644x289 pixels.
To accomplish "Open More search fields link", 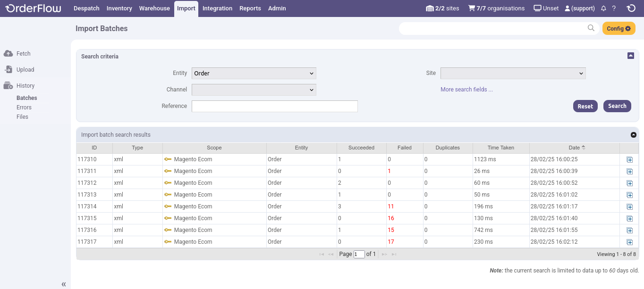I will tap(466, 89).
